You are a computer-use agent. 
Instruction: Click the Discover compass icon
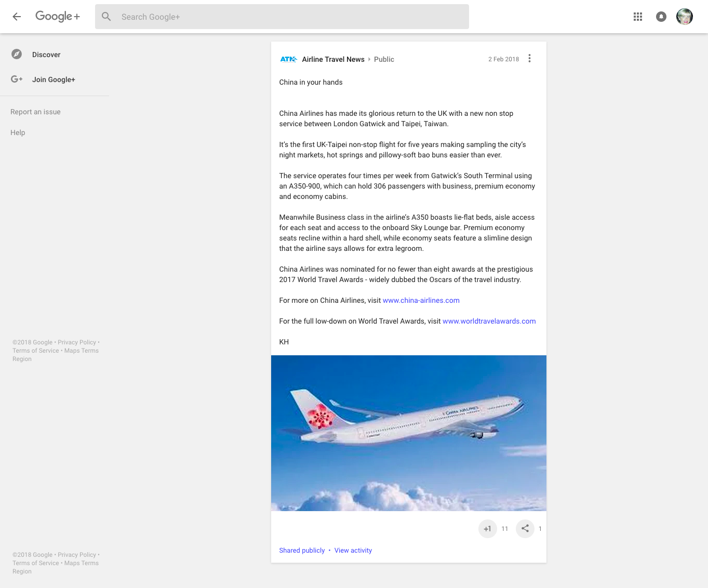tap(17, 54)
